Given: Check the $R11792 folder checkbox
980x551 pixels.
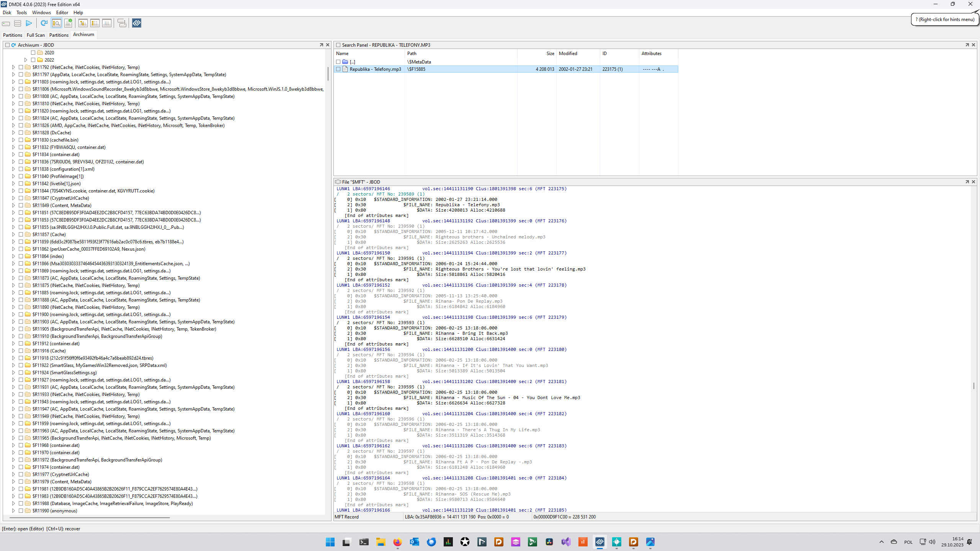Looking at the screenshot, I should (21, 67).
